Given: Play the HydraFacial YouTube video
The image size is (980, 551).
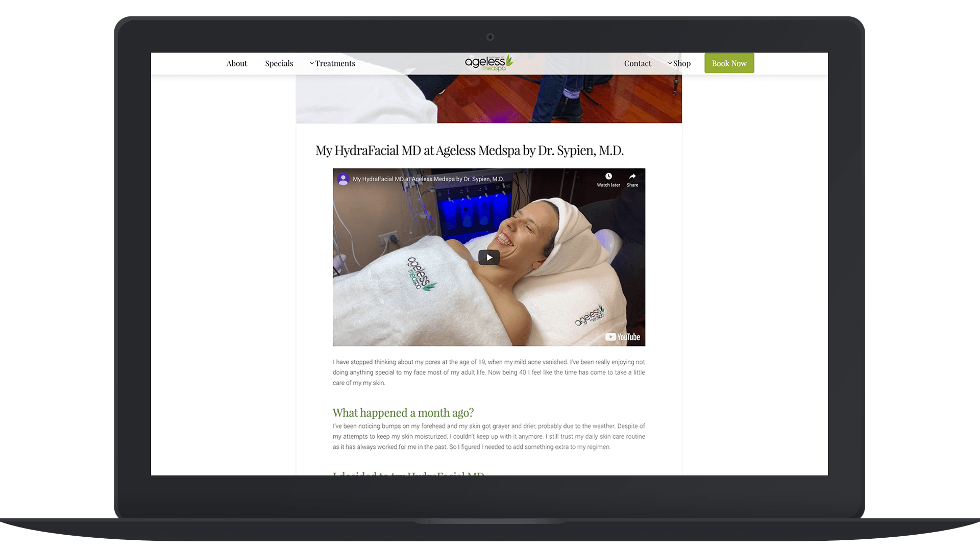Looking at the screenshot, I should (489, 257).
